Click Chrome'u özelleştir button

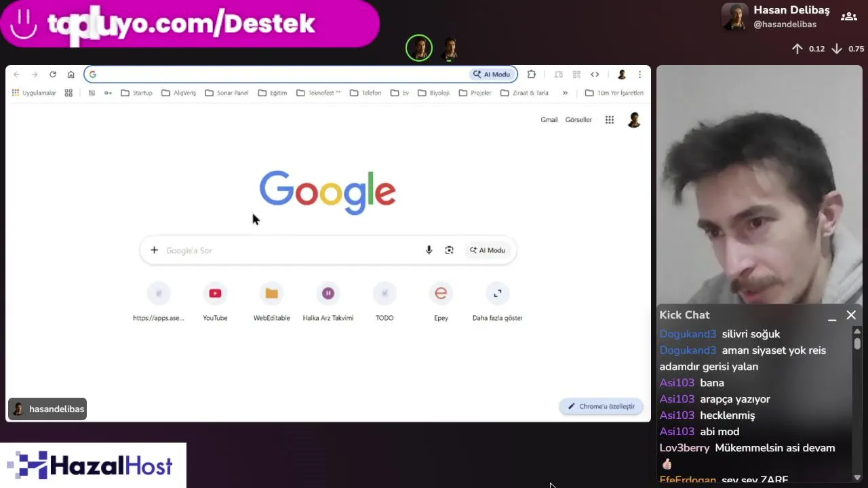click(x=601, y=406)
